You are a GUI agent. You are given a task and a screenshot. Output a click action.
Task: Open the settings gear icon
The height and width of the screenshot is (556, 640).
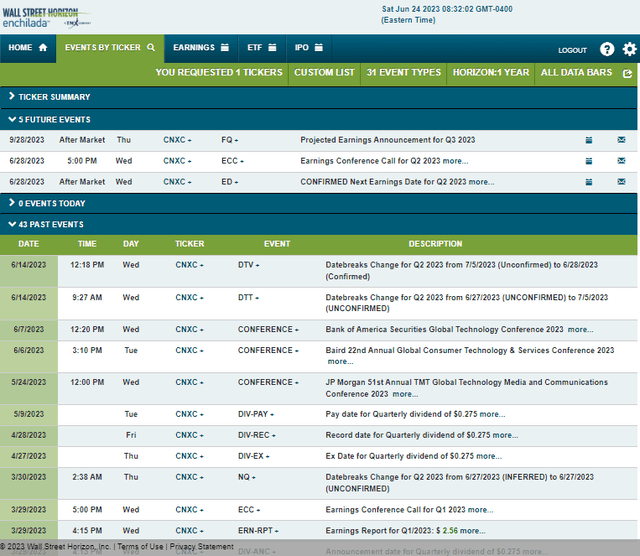point(629,49)
